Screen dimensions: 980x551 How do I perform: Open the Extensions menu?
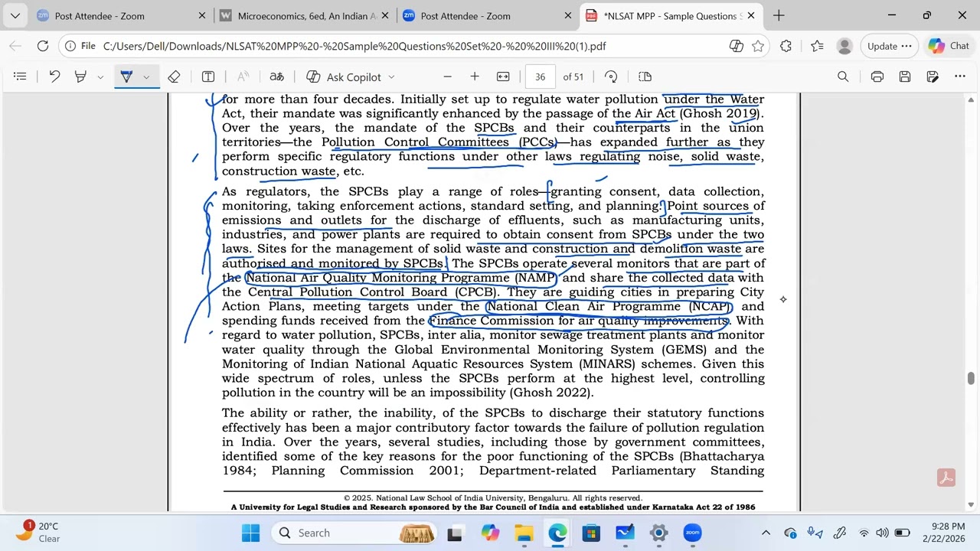[x=786, y=46]
